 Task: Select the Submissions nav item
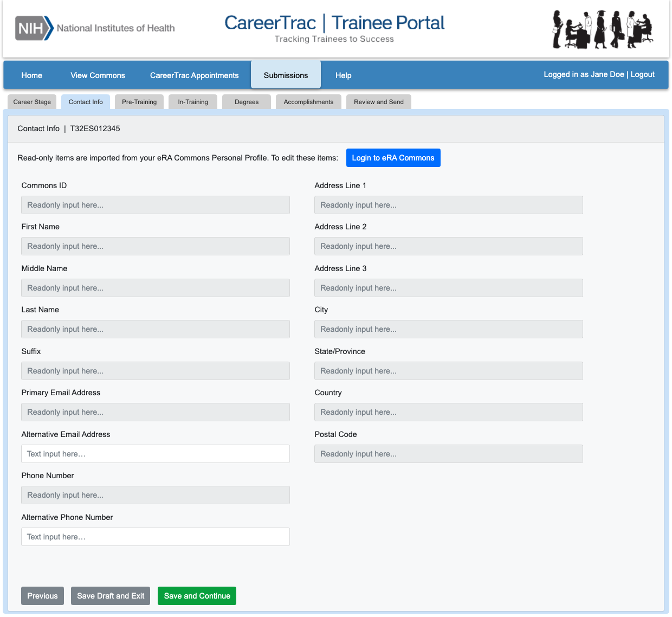286,75
